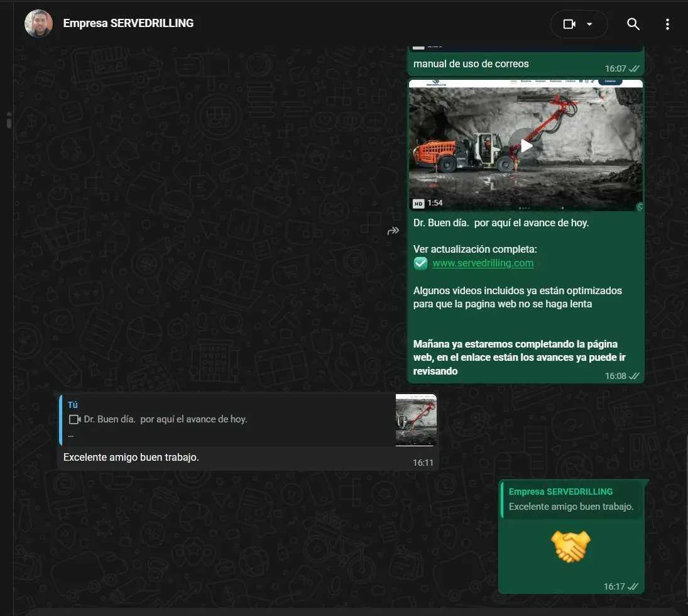
Task: Click the 'Algunos videos incluidos ya están optimizados' text
Action: pyautogui.click(x=517, y=297)
